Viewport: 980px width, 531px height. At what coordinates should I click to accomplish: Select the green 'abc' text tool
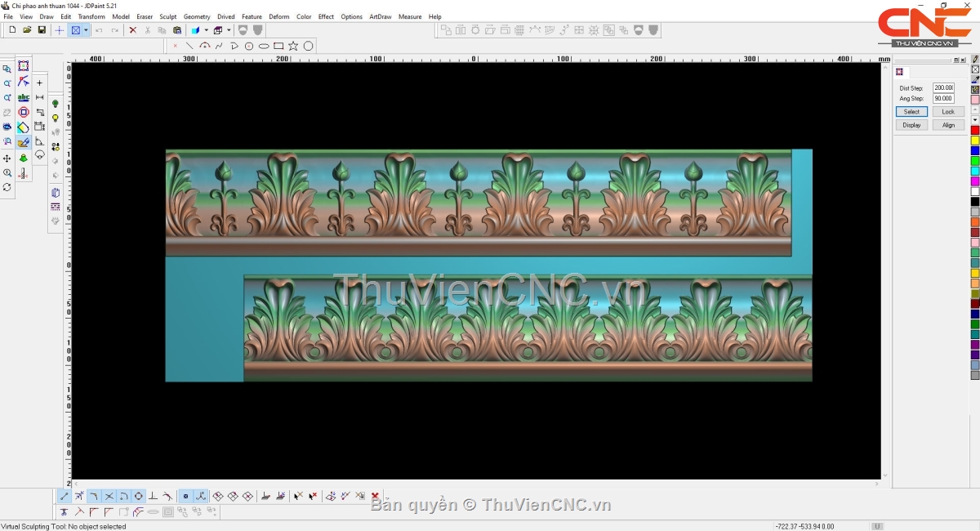click(24, 97)
